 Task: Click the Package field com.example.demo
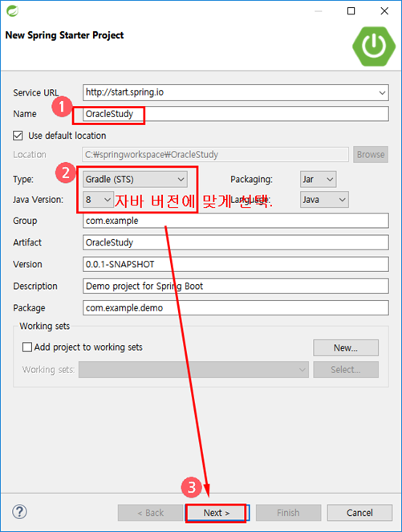236,308
